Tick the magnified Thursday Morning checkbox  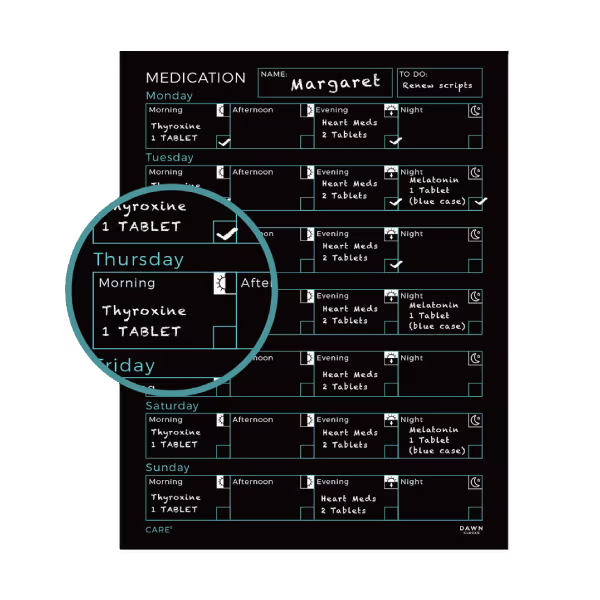(x=224, y=337)
